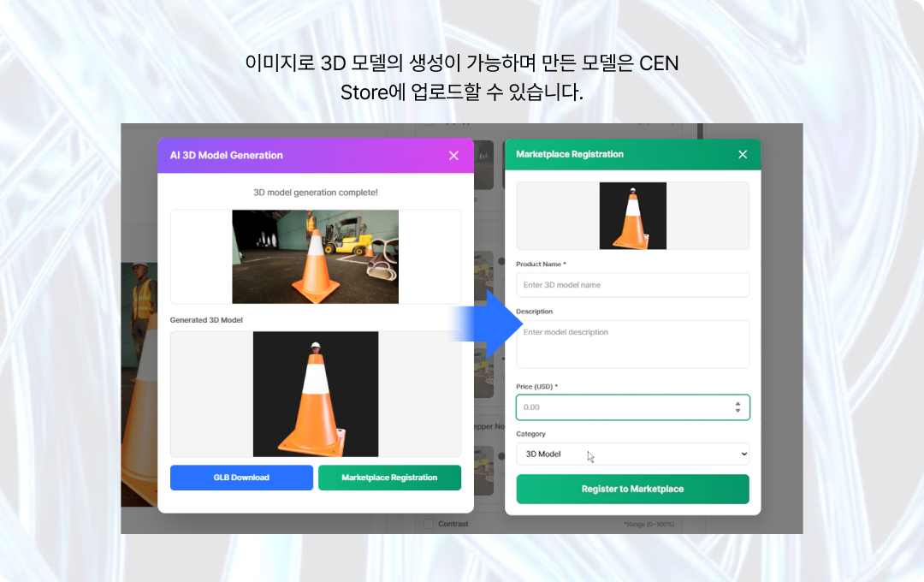Decrease price using the down stepper arrow

[737, 412]
